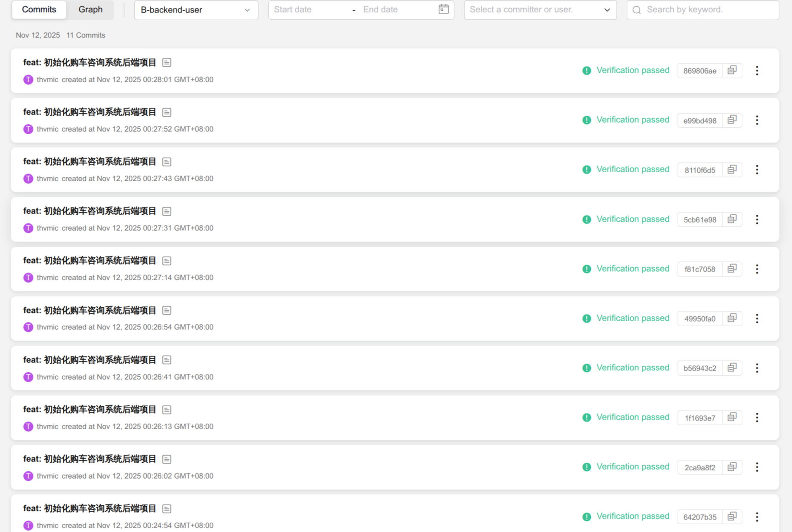Screen dimensions: 792x532
Task: Expand commit description of 00:27:52 commit
Action: click(167, 112)
